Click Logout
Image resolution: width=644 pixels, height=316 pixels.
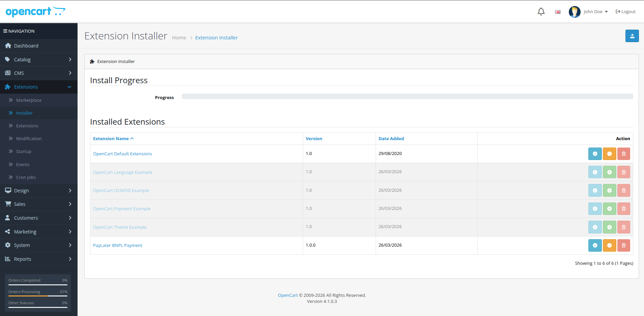[625, 12]
